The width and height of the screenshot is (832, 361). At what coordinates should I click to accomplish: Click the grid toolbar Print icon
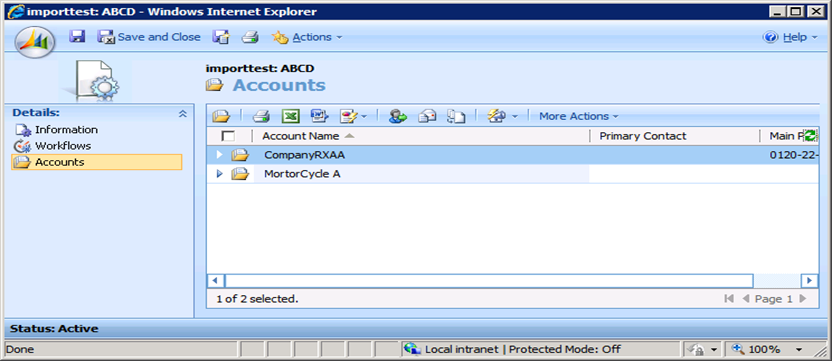click(261, 116)
